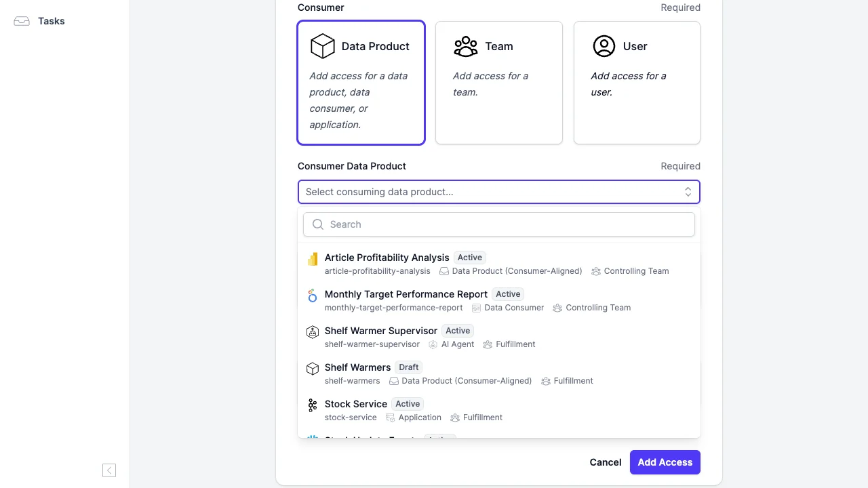
Task: Choose Stock Service from the list
Action: (499, 410)
